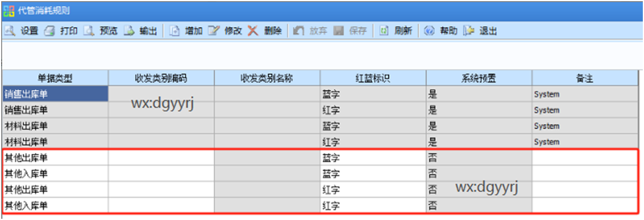Click 备注 field of last 其他入库单 row
The width and height of the screenshot is (644, 220).
coord(586,205)
